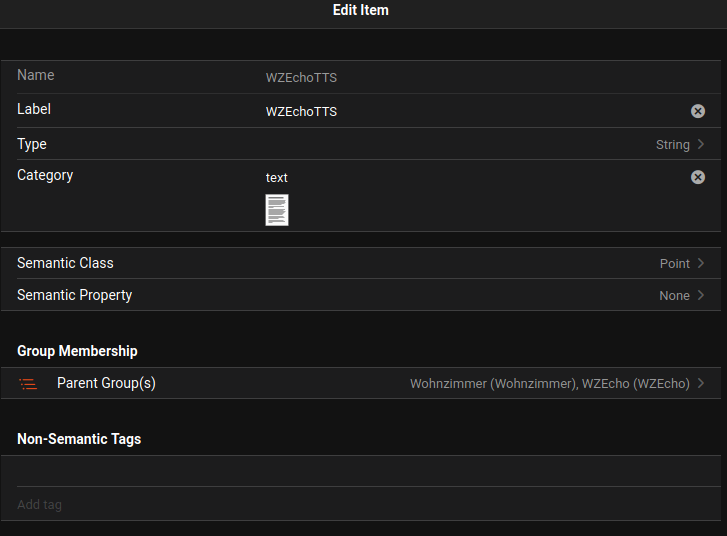
Task: Click the Edit Item page title
Action: tap(360, 10)
